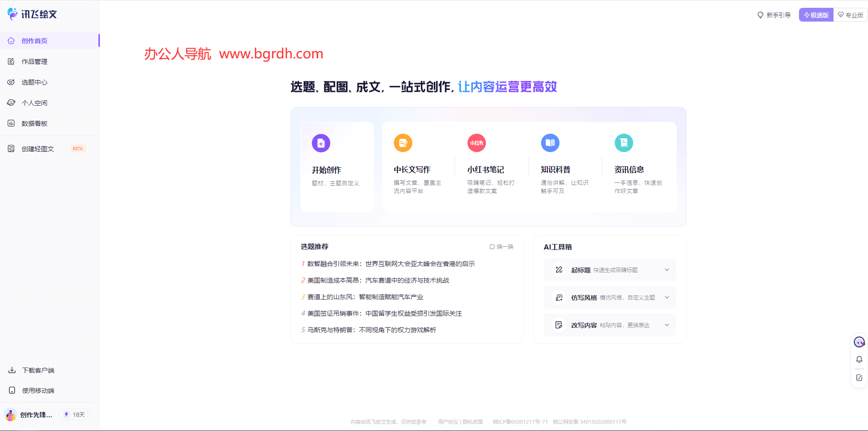
Task: Open 选题中心 from the sidebar
Action: click(x=34, y=82)
